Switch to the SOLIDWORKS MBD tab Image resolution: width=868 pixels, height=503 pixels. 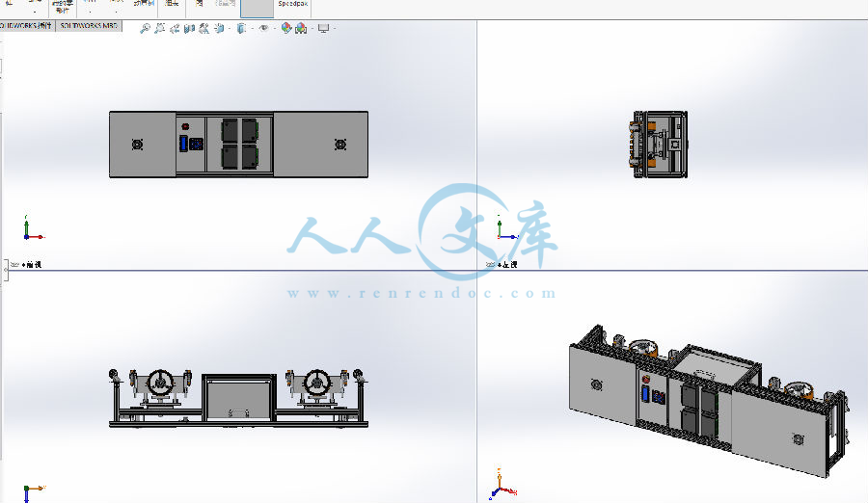pyautogui.click(x=89, y=25)
